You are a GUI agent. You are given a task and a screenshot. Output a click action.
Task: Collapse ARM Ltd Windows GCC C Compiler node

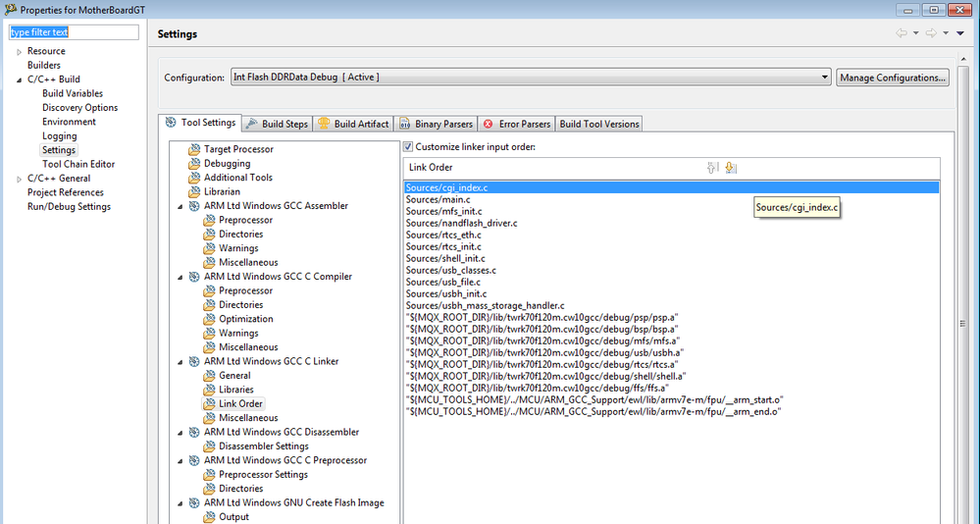pyautogui.click(x=180, y=277)
